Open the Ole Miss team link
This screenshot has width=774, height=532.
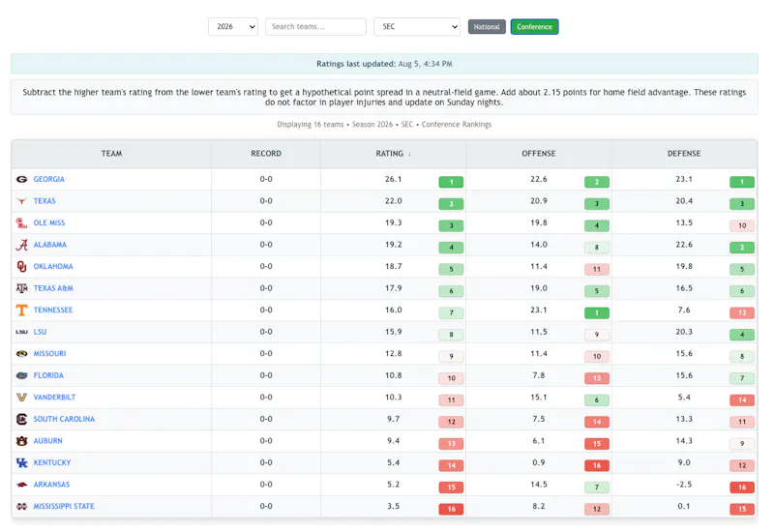pyautogui.click(x=49, y=223)
